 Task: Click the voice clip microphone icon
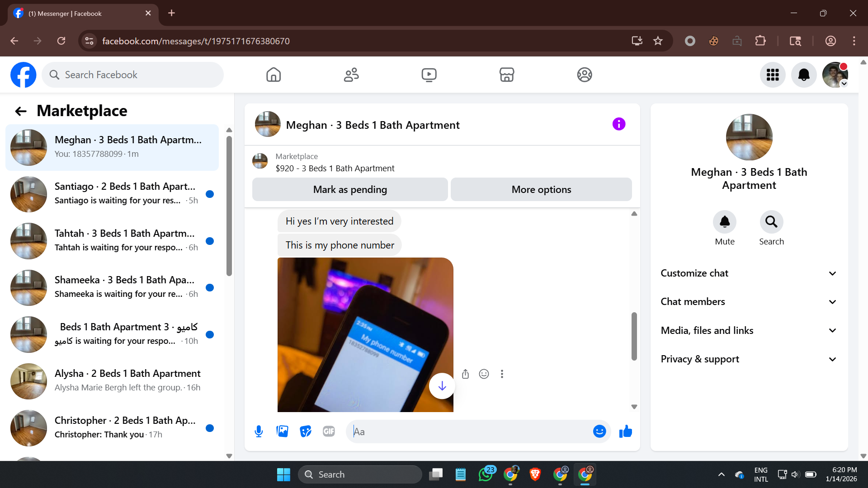(259, 432)
